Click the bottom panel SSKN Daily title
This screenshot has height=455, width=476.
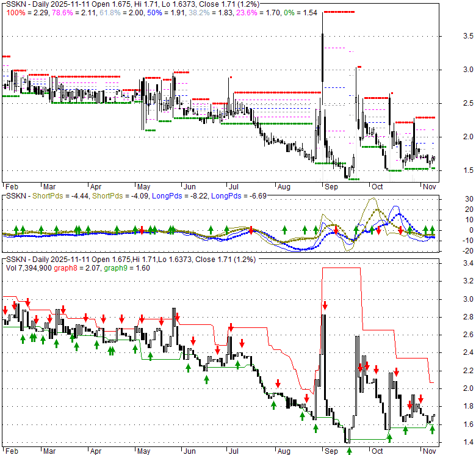(x=131, y=260)
